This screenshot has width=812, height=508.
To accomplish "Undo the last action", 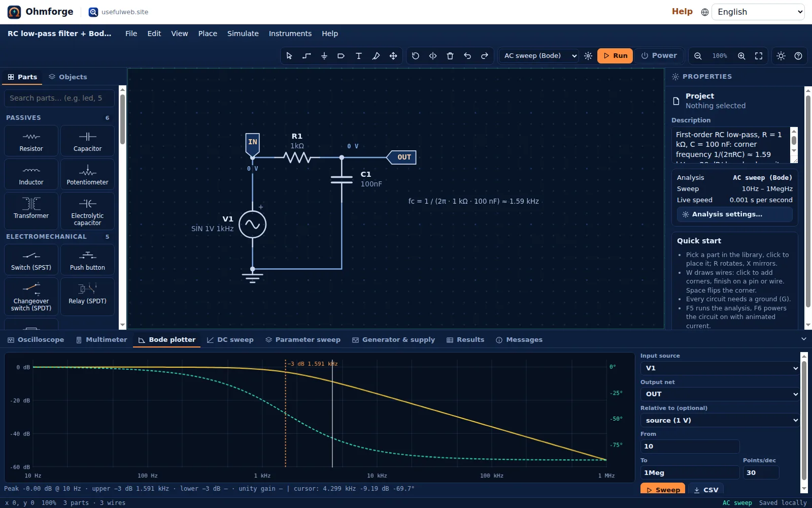I will [467, 56].
